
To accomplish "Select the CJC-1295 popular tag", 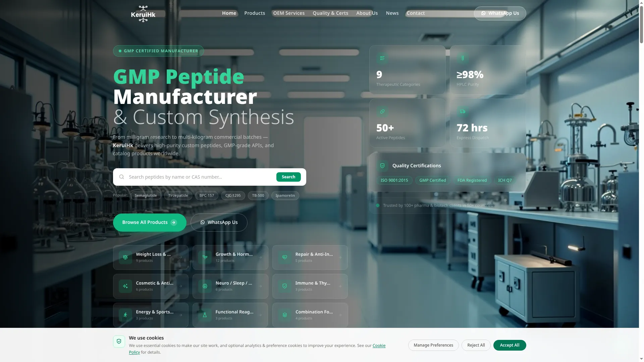I will click(233, 196).
